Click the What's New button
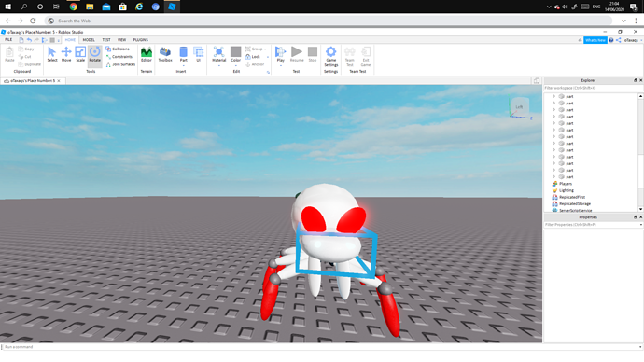The height and width of the screenshot is (362, 644). tap(595, 40)
